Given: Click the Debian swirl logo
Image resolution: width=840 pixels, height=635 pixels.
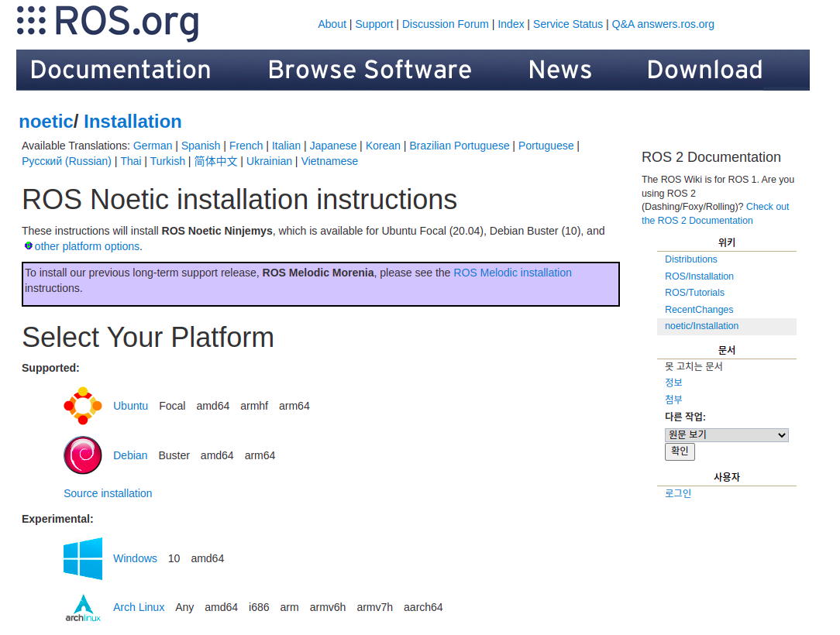Looking at the screenshot, I should (x=82, y=455).
